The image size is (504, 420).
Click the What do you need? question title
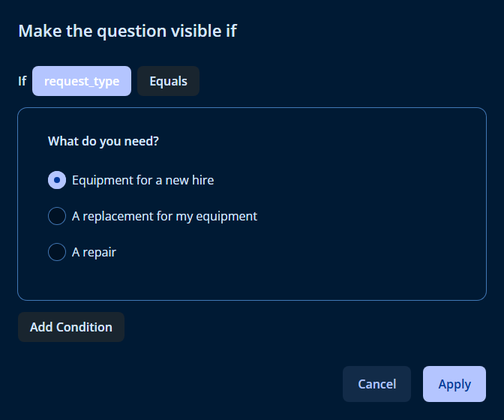pyautogui.click(x=103, y=142)
